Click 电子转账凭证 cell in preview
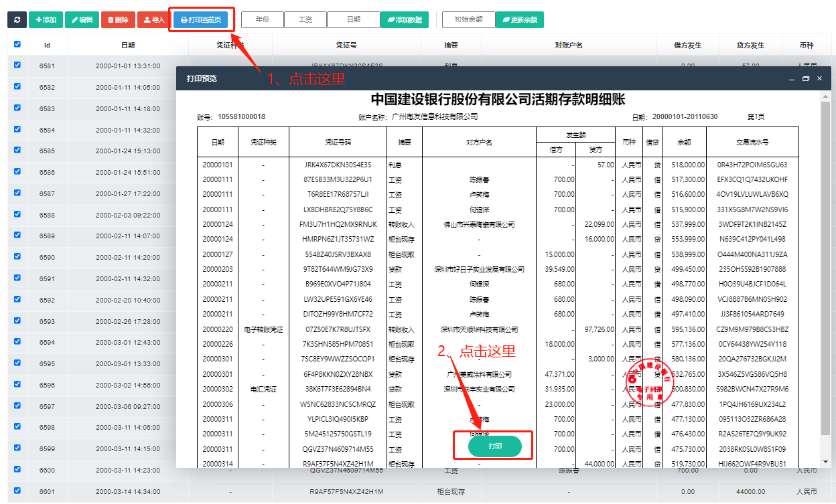The image size is (836, 504). (263, 330)
